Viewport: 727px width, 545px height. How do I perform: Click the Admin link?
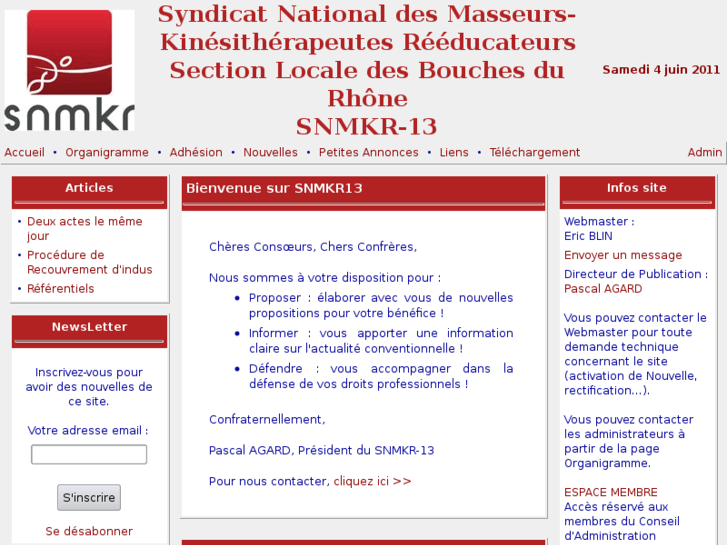click(704, 152)
